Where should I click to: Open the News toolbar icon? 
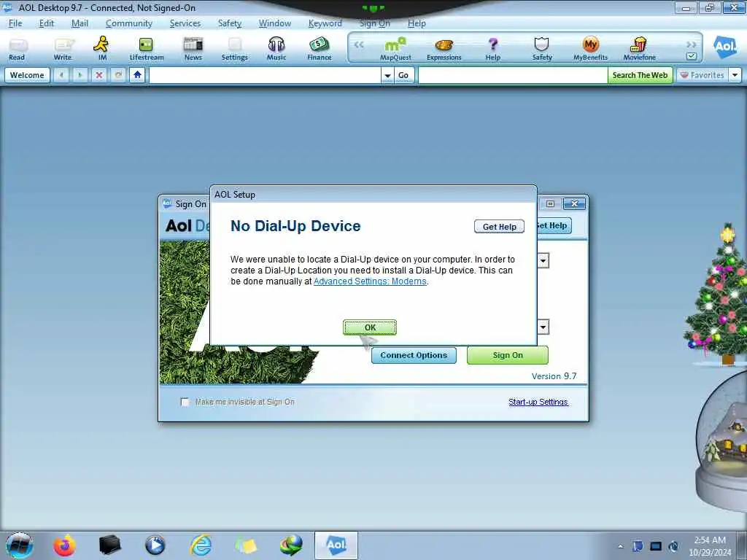(193, 49)
